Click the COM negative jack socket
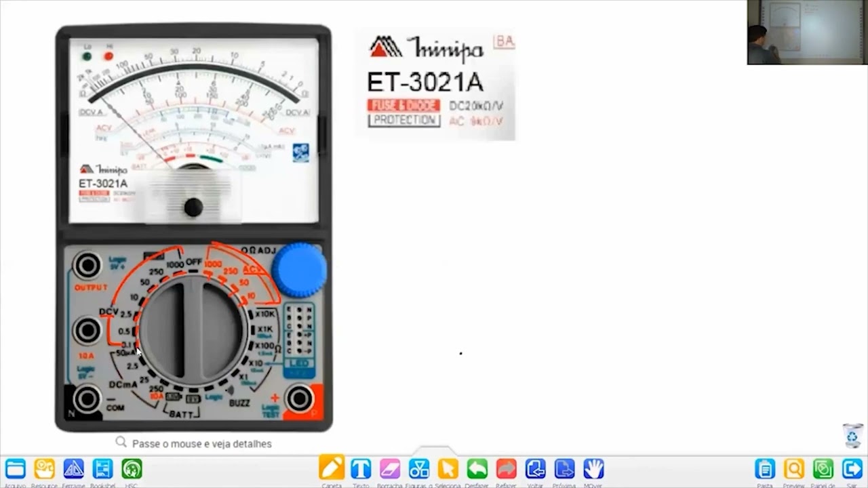 [x=87, y=399]
